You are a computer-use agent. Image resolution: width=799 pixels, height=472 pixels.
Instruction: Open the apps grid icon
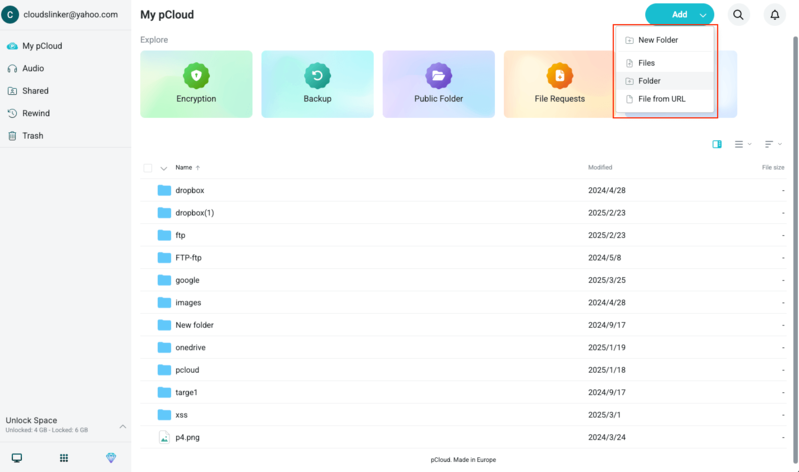pyautogui.click(x=64, y=458)
